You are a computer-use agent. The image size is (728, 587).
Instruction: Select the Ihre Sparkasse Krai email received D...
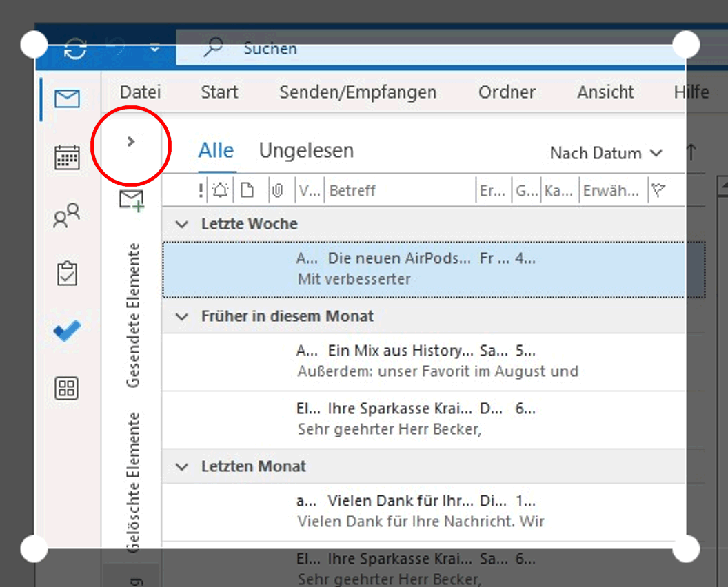click(x=434, y=420)
